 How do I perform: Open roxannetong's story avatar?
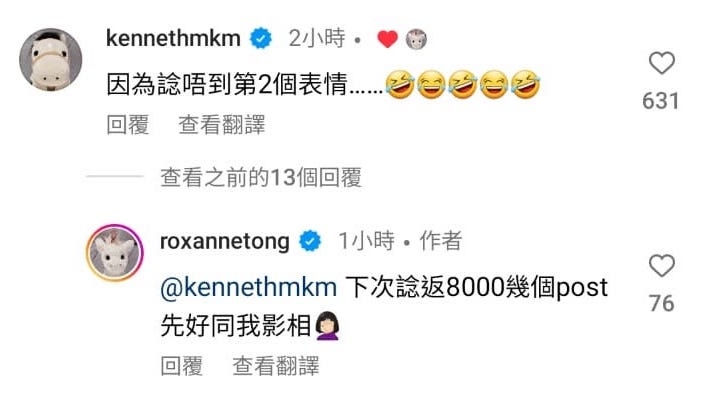(115, 252)
